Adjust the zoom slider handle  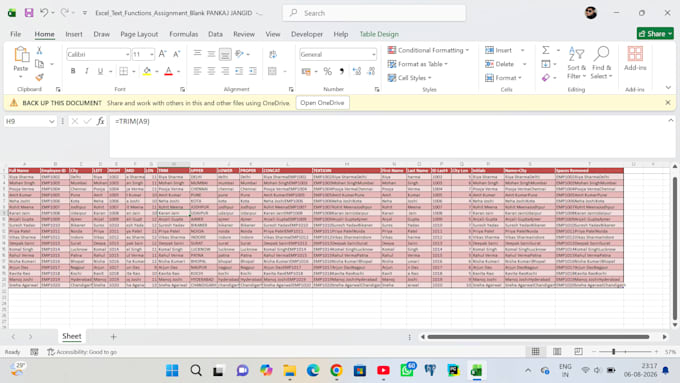[613, 352]
